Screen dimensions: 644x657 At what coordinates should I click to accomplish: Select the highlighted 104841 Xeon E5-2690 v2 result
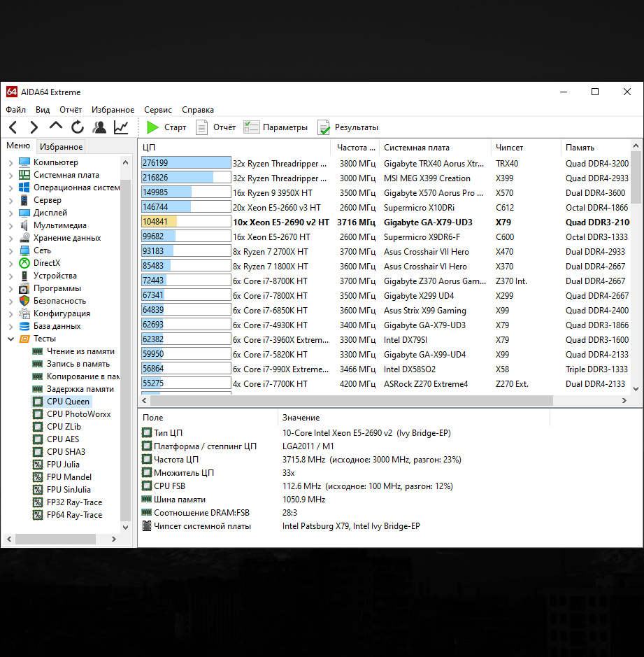click(385, 222)
